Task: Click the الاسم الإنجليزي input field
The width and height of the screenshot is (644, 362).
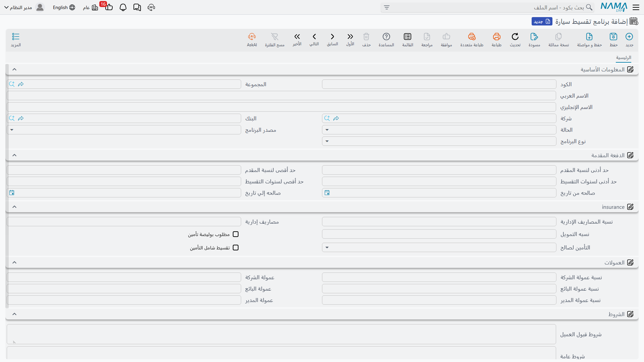Action: click(x=281, y=107)
